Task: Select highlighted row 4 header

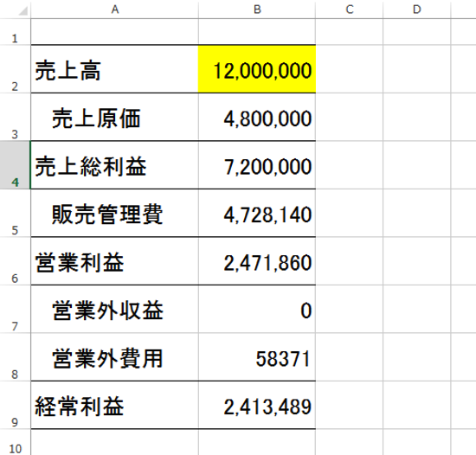Action: [x=16, y=165]
